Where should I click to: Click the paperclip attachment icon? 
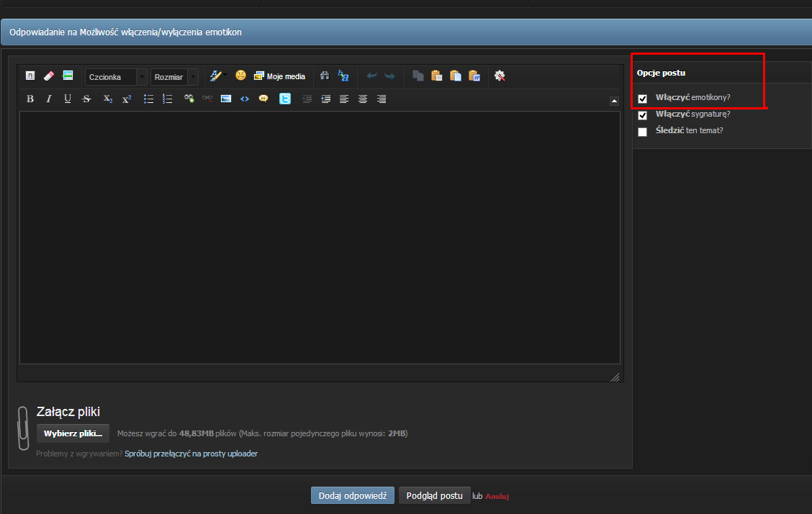click(23, 428)
